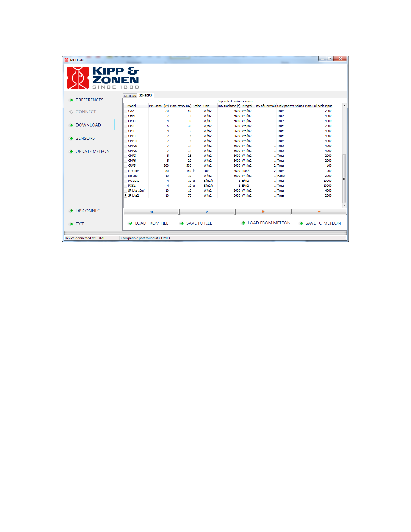Viewport: 411px width, 532px height.
Task: Click the blue left arrow navigation button
Action: pos(151,212)
